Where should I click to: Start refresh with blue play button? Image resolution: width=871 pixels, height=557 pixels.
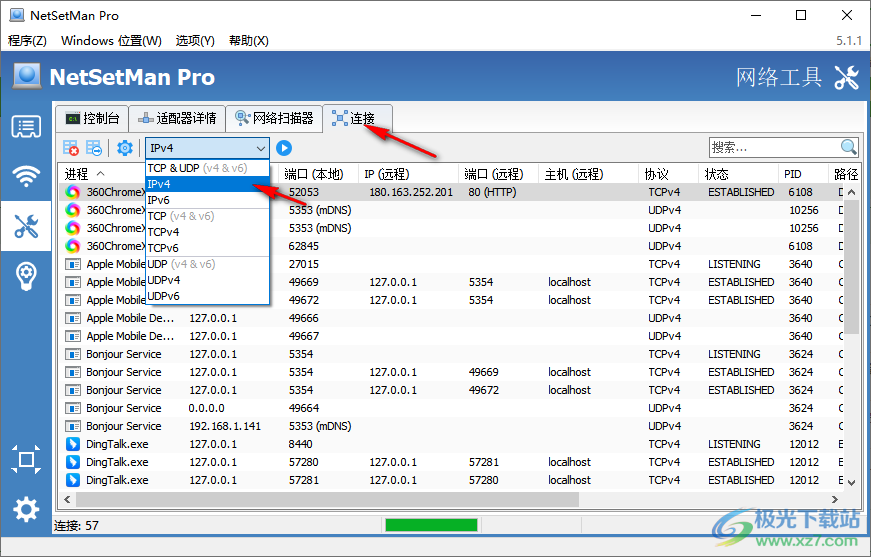[x=284, y=148]
